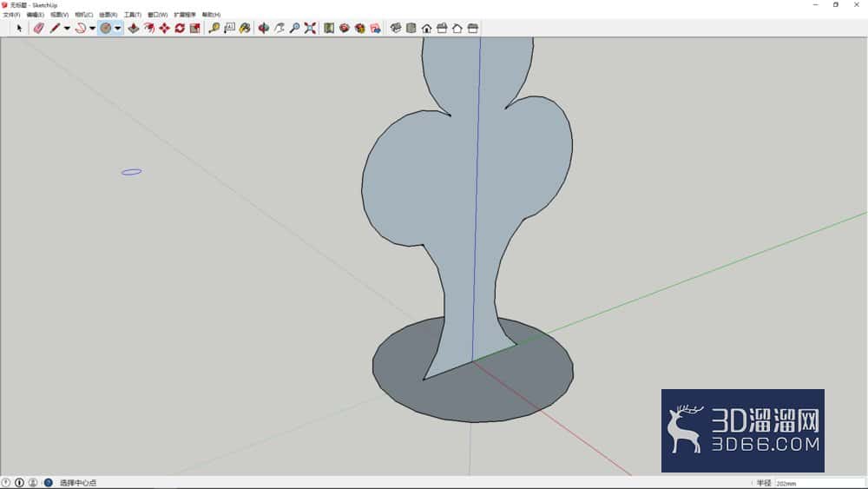Viewport: 868px width, 489px height.
Task: Choose the Offset tool
Action: [x=149, y=29]
